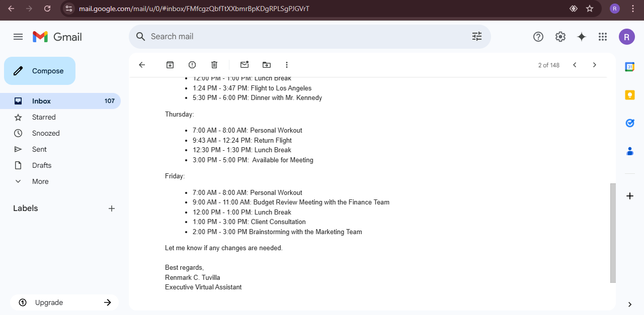Click the Upgrade button

[x=64, y=302]
